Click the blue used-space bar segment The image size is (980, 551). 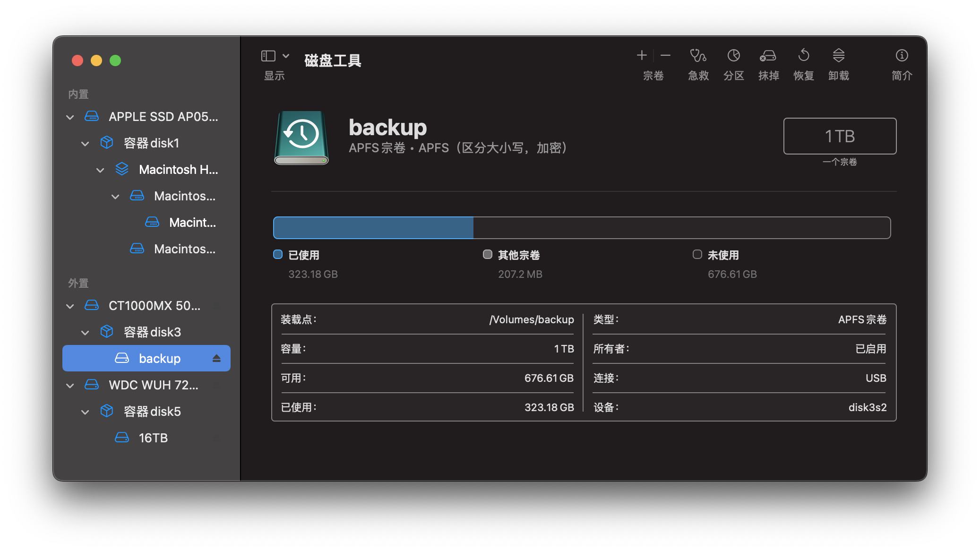point(373,228)
